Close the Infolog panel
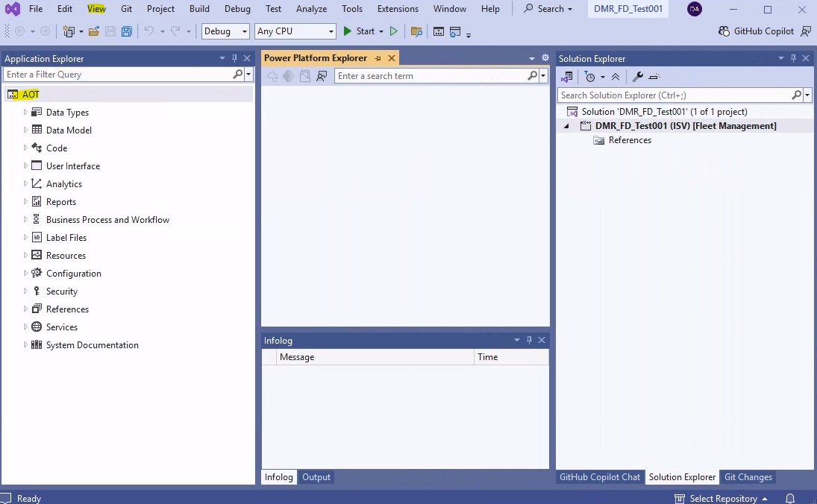The height and width of the screenshot is (504, 817). pyautogui.click(x=542, y=340)
